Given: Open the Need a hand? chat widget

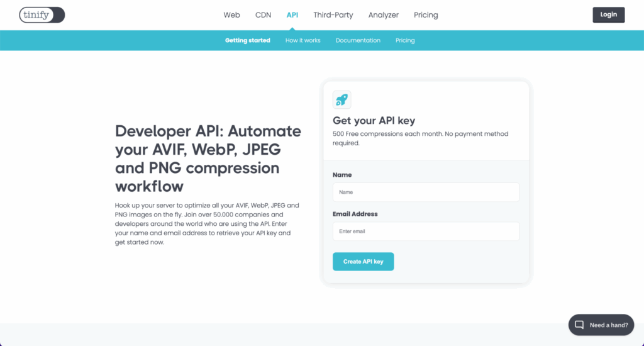Looking at the screenshot, I should pyautogui.click(x=601, y=325).
